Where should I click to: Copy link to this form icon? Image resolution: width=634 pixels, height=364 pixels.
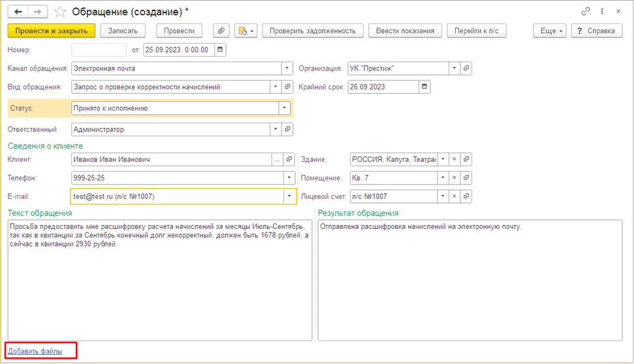tap(585, 12)
